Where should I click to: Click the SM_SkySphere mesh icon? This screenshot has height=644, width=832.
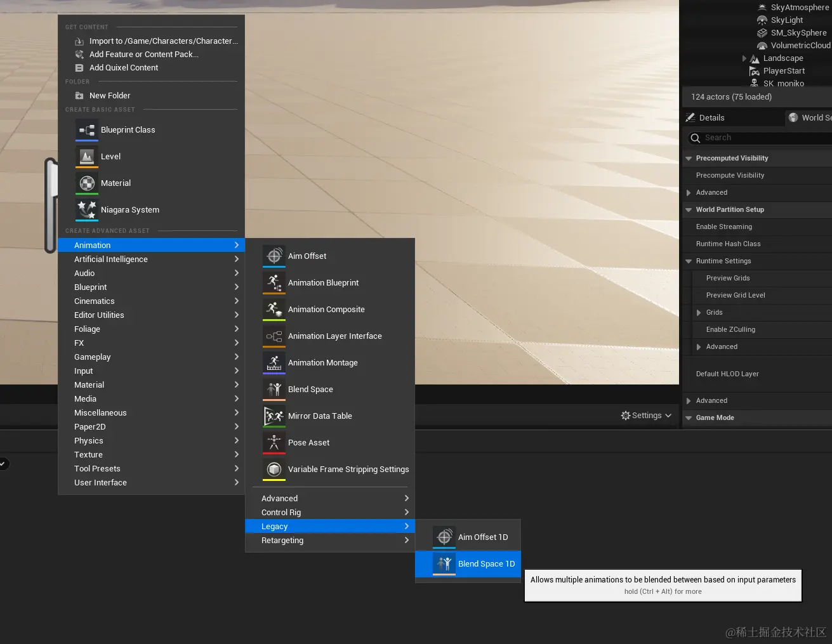tap(762, 33)
